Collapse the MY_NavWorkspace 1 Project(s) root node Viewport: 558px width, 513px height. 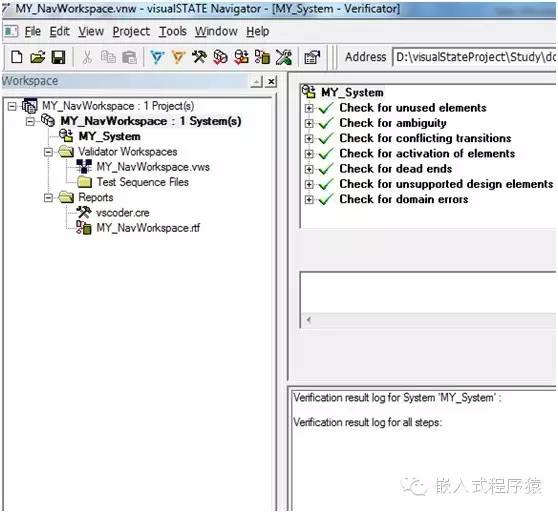[x=12, y=106]
